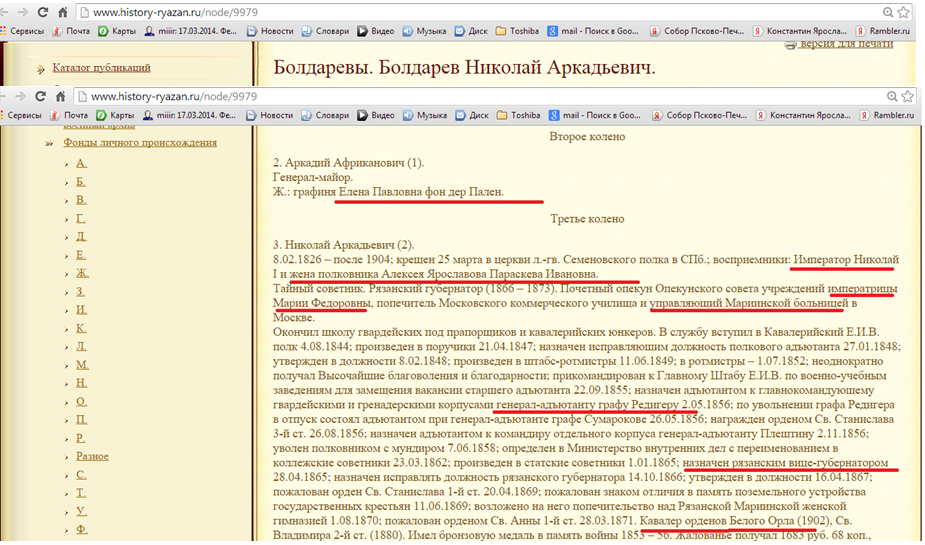
Task: Open the letter У. index link
Action: (81, 511)
